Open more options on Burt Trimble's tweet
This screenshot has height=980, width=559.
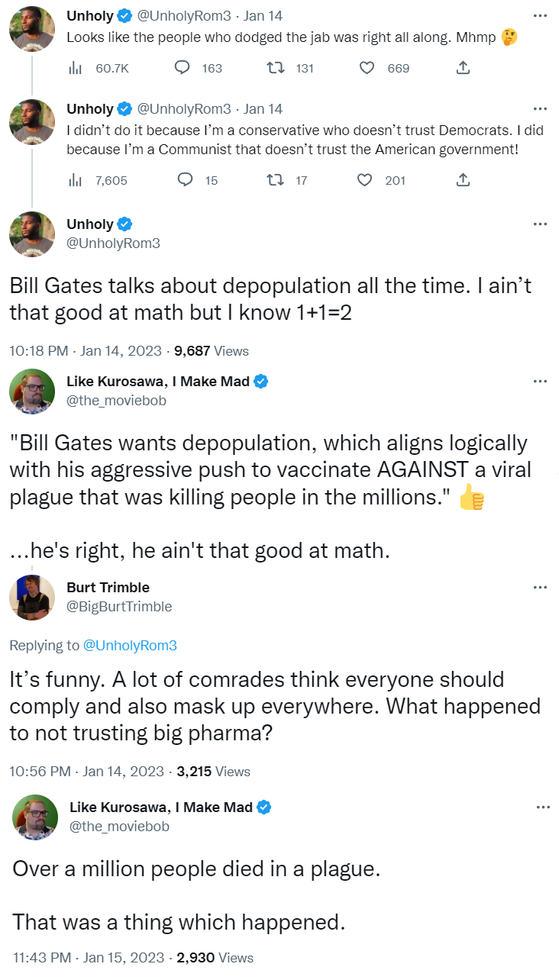click(540, 587)
